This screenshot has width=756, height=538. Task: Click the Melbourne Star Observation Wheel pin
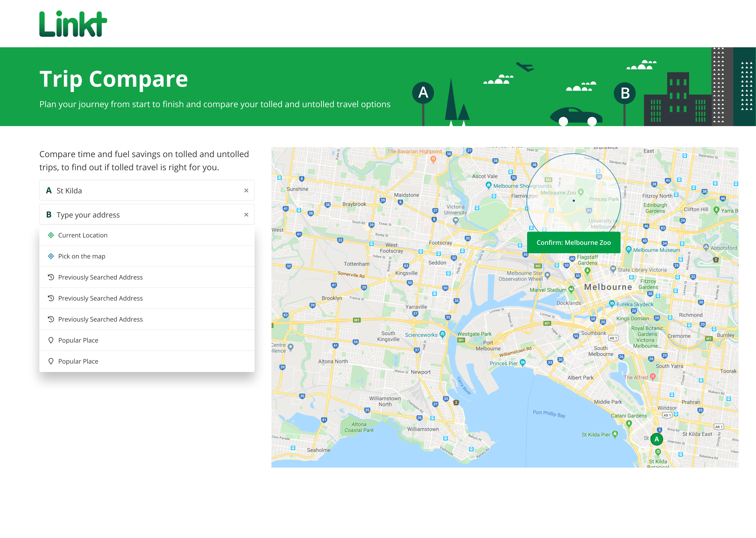pos(548,275)
